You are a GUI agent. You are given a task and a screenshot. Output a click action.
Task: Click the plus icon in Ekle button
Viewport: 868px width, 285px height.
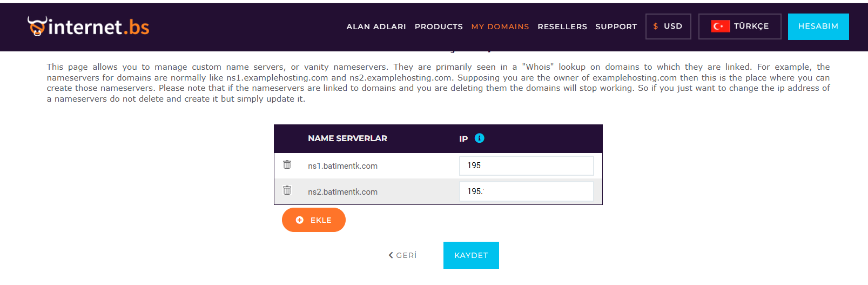point(300,220)
